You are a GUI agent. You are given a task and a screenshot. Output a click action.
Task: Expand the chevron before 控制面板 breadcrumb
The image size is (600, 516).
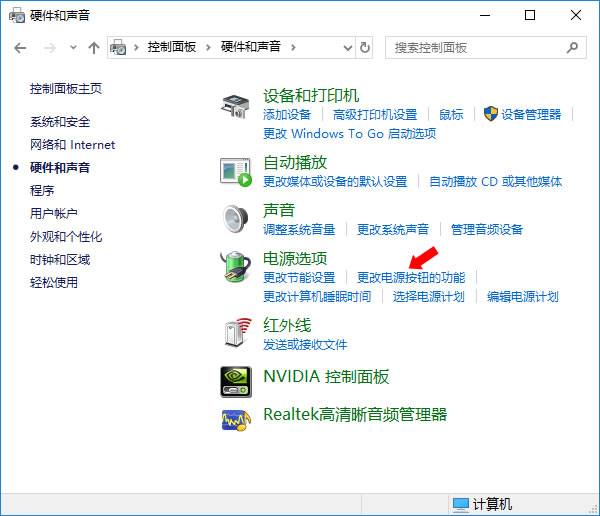pyautogui.click(x=136, y=47)
